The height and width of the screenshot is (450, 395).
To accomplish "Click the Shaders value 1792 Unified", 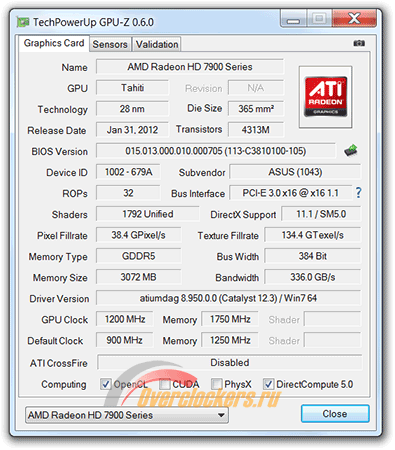I will click(x=148, y=214).
